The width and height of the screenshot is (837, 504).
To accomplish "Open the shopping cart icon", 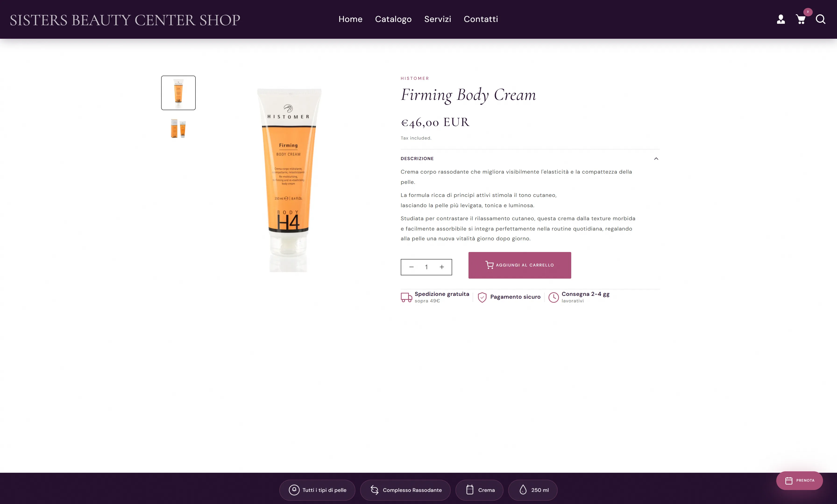I will click(x=801, y=19).
